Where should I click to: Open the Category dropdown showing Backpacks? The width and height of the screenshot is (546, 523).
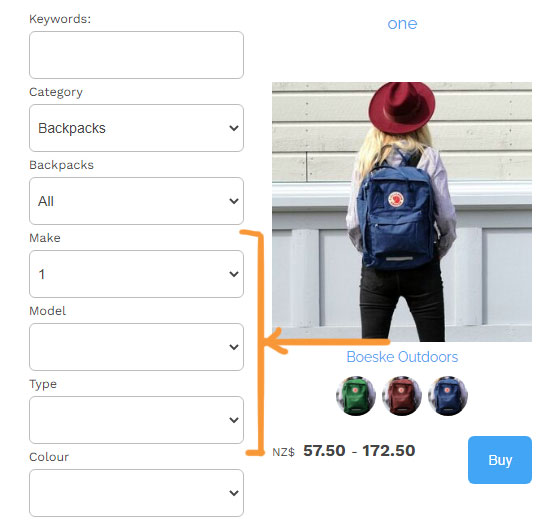[x=136, y=128]
